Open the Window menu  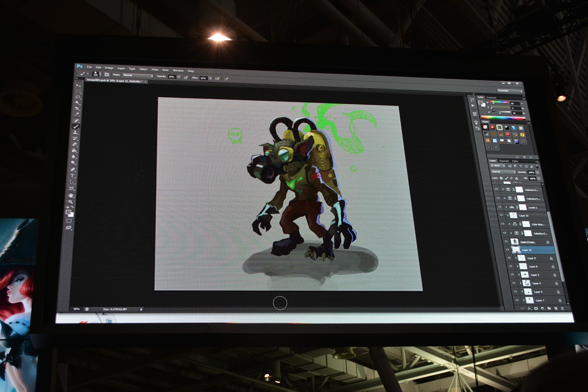pos(178,70)
